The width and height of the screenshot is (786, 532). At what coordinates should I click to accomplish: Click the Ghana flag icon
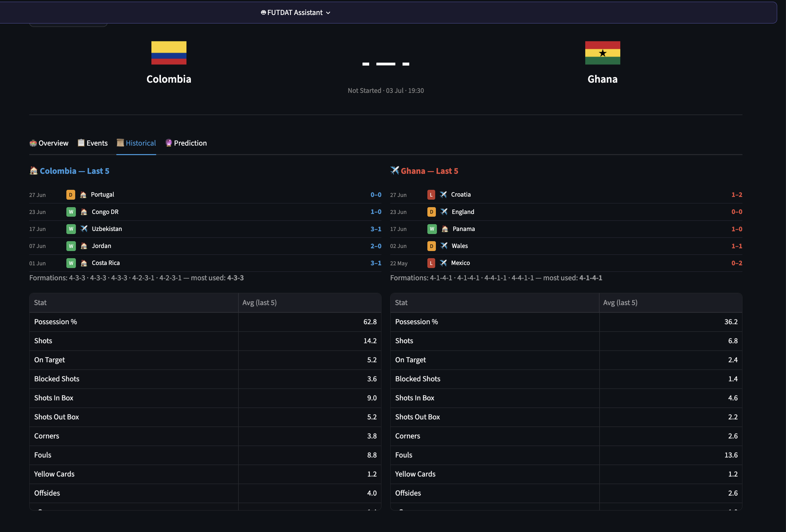602,53
